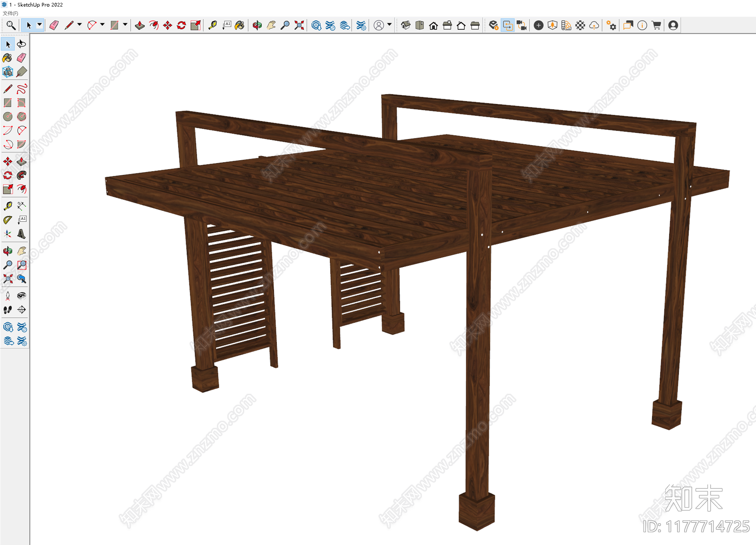This screenshot has width=756, height=545.
Task: Pick the Tape Measure in the top toolbar
Action: (213, 25)
